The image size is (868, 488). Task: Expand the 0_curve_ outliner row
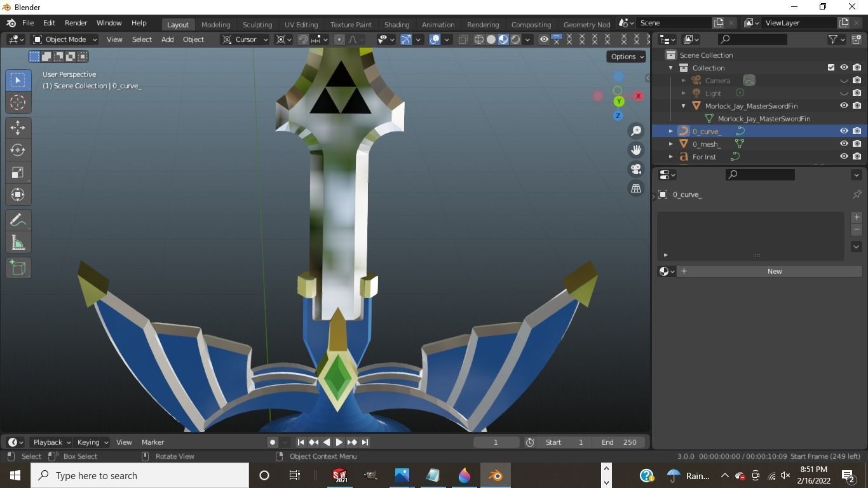click(x=670, y=131)
